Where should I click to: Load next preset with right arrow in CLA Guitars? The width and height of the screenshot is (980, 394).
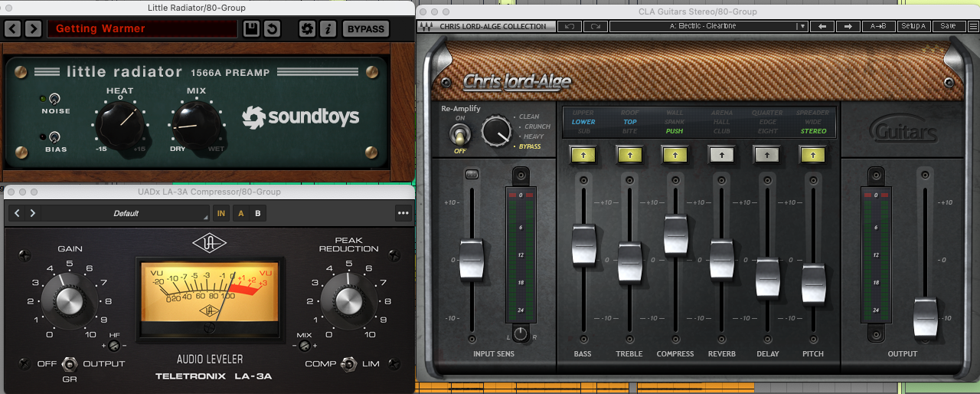click(x=848, y=26)
